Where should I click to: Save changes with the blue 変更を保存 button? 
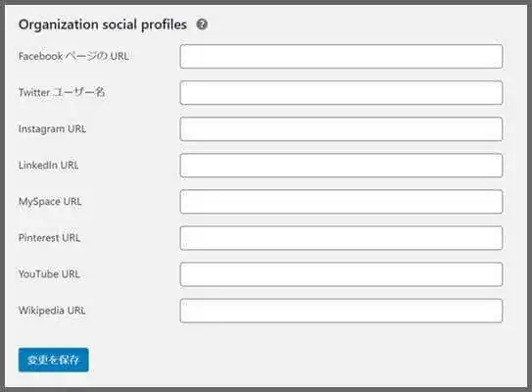[x=54, y=360]
